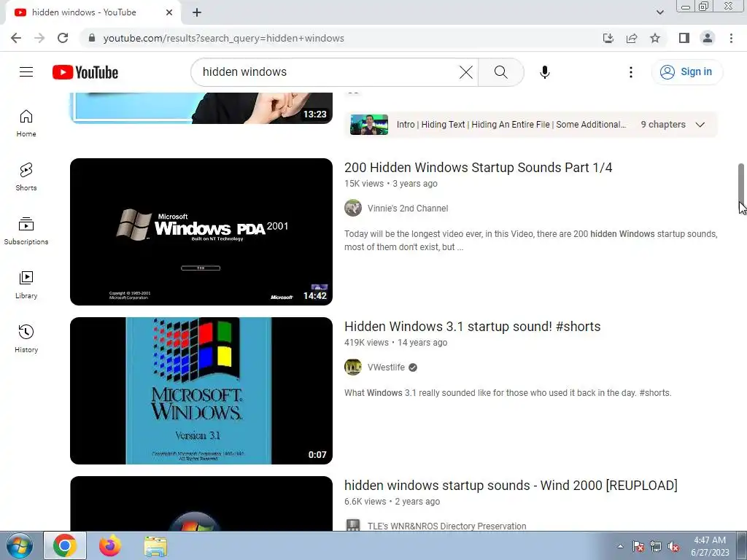Image resolution: width=747 pixels, height=560 pixels.
Task: Open VWestlife channel link
Action: (x=386, y=367)
